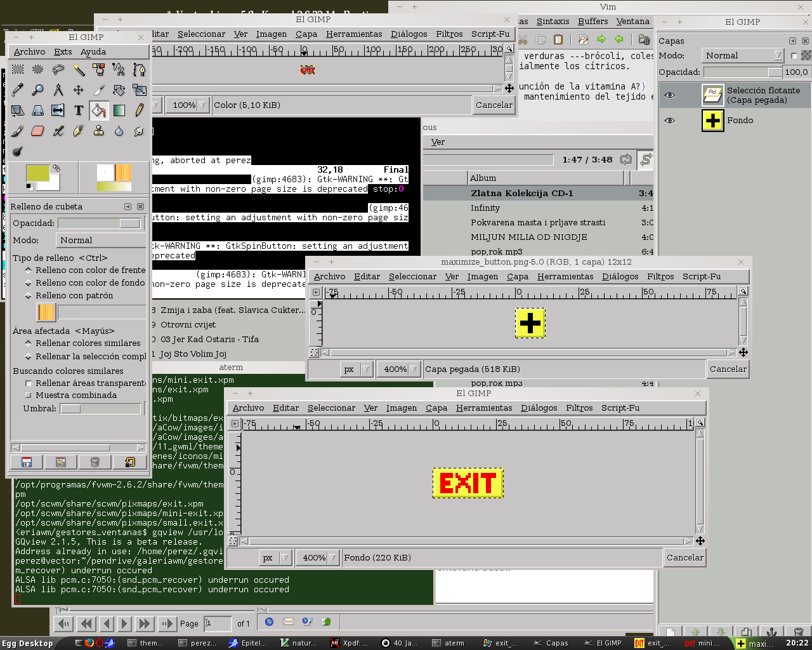Choose the Blend gradient tool
The height and width of the screenshot is (650, 812).
click(119, 110)
